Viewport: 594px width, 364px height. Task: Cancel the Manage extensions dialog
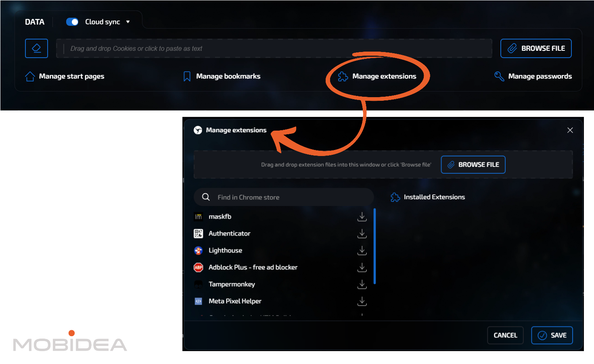[x=505, y=335]
